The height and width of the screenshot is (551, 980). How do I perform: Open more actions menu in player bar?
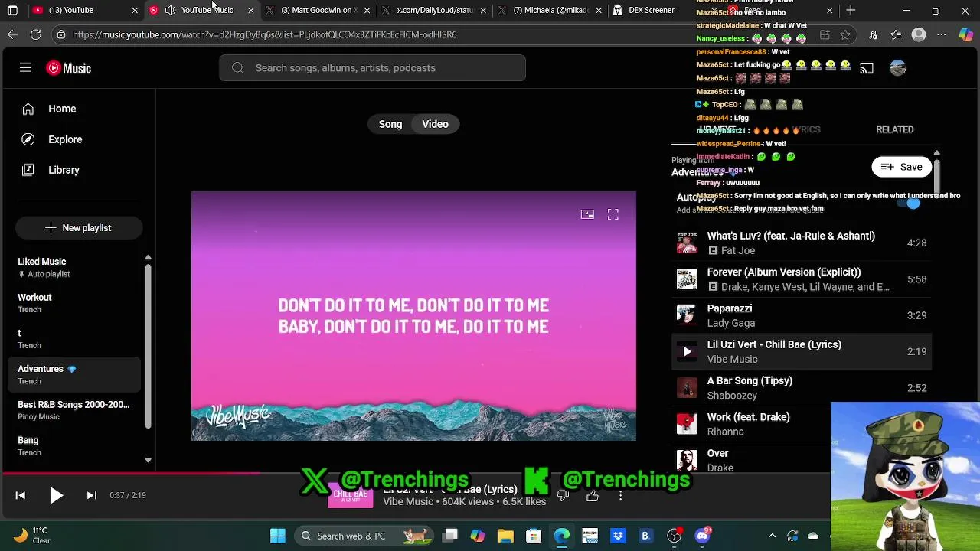(x=621, y=496)
